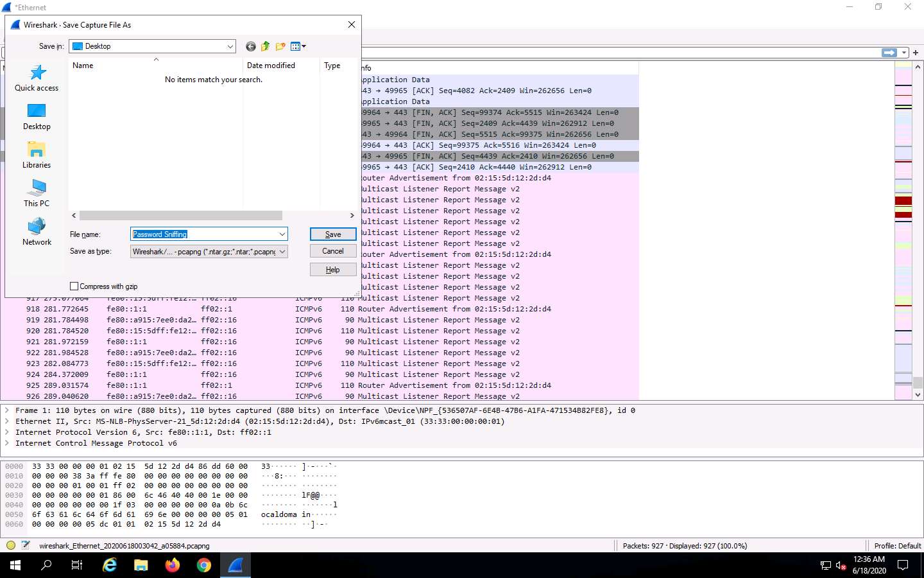Switch to Wireshark taskbar button

click(235, 565)
